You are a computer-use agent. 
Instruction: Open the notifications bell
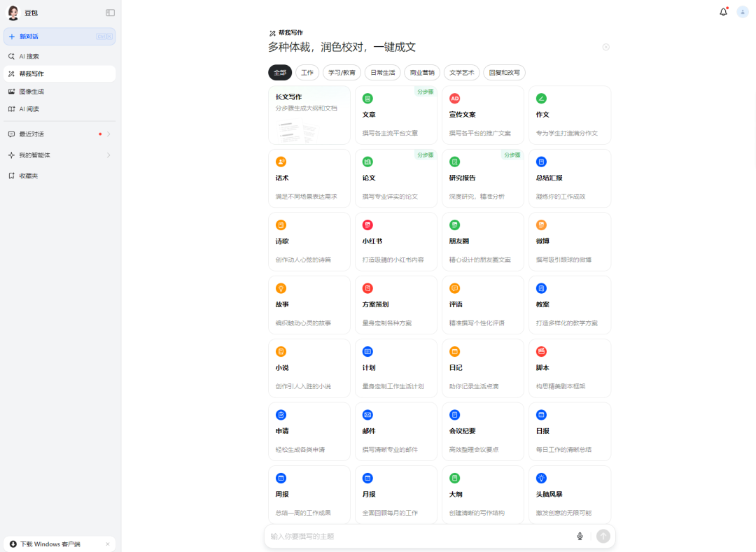[x=723, y=12]
